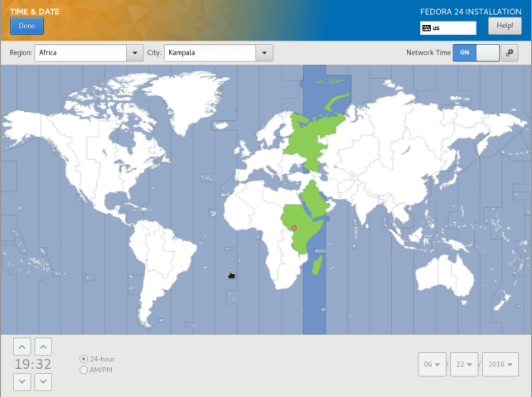Select the 24-hour time format
This screenshot has width=532, height=397.
tap(97, 359)
